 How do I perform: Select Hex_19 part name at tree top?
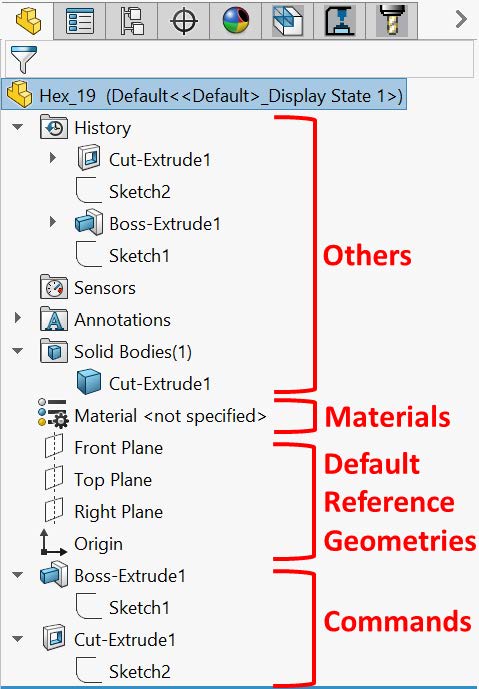[67, 96]
